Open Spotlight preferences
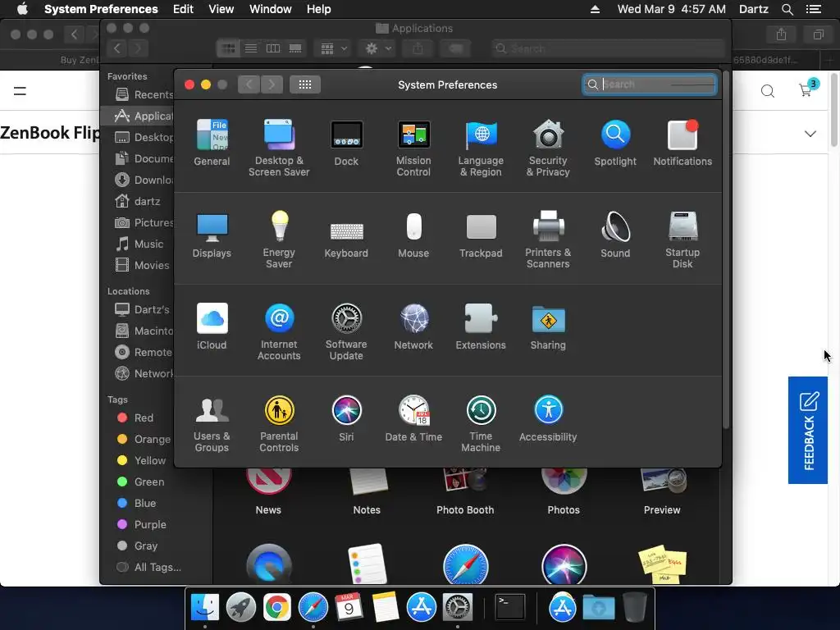Image resolution: width=840 pixels, height=630 pixels. [615, 143]
